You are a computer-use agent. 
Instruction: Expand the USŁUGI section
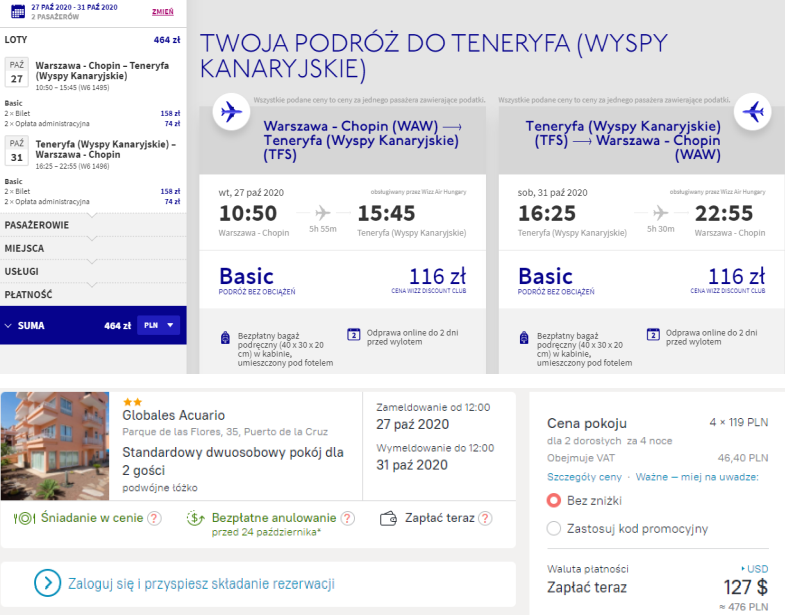[93, 271]
